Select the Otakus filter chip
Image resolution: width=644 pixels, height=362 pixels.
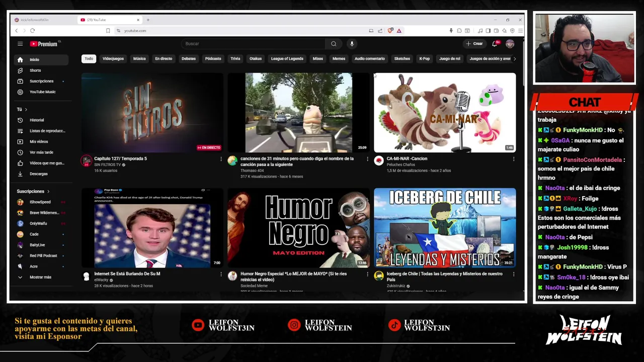tap(256, 59)
